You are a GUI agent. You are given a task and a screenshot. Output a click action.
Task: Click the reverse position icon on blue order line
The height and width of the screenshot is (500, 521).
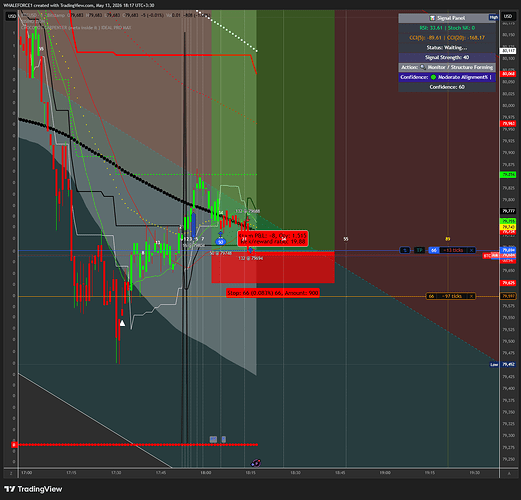click(x=405, y=250)
